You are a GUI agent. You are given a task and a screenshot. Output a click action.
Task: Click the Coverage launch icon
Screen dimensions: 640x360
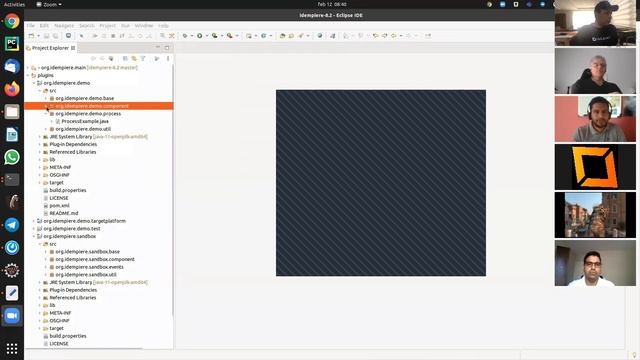pyautogui.click(x=214, y=36)
